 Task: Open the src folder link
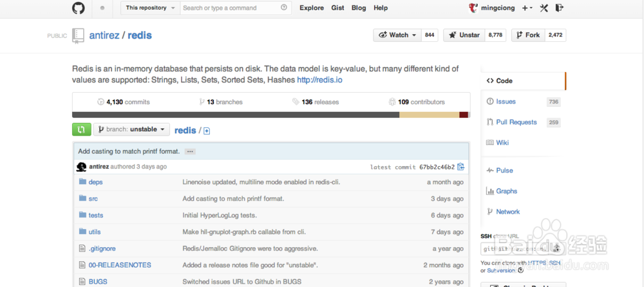click(93, 199)
